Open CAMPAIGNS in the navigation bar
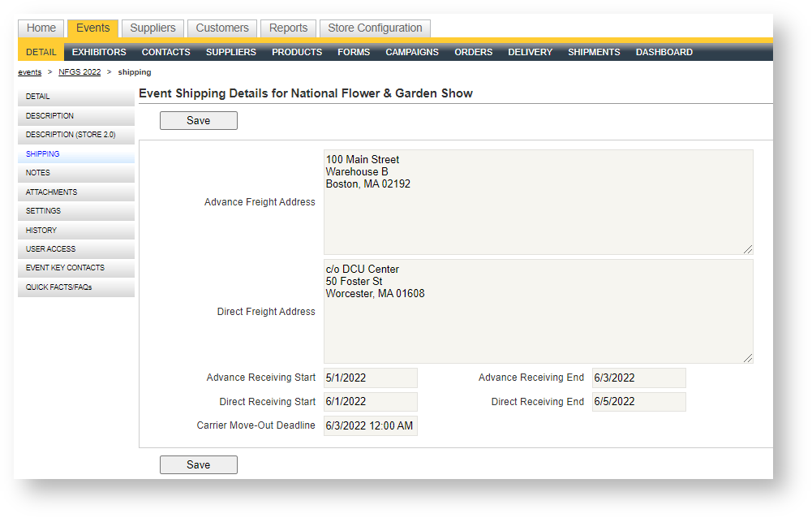The width and height of the screenshot is (812, 518). 412,52
